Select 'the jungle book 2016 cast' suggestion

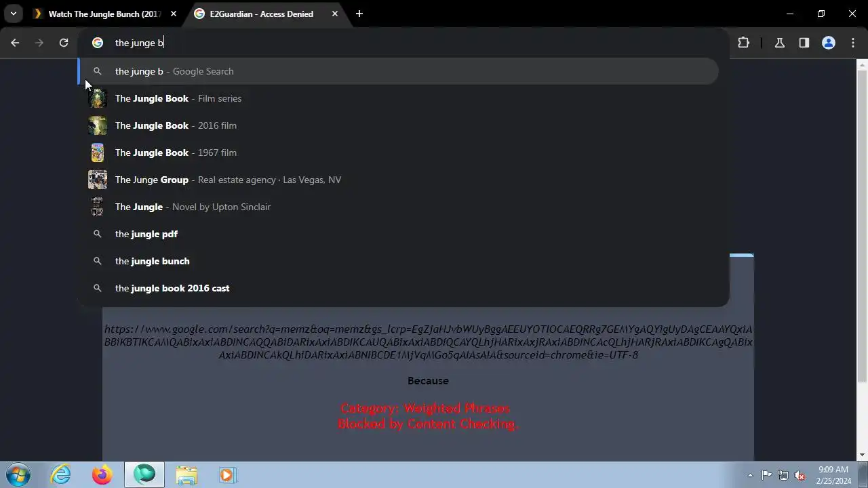(398, 288)
